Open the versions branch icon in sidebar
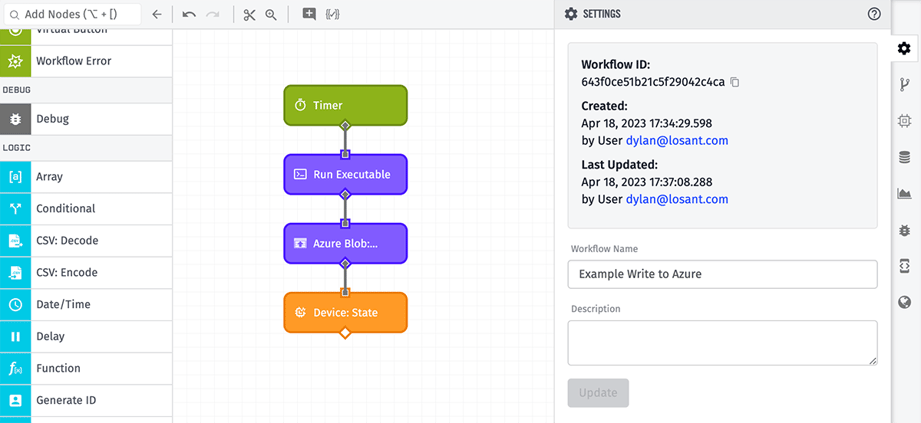This screenshot has height=423, width=921. [x=904, y=84]
